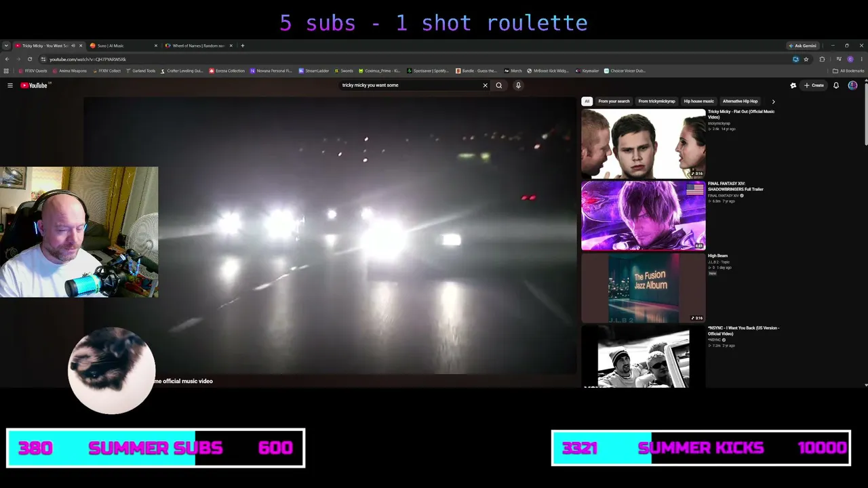Show more filter chips with the right arrow
This screenshot has width=868, height=488.
(x=773, y=102)
